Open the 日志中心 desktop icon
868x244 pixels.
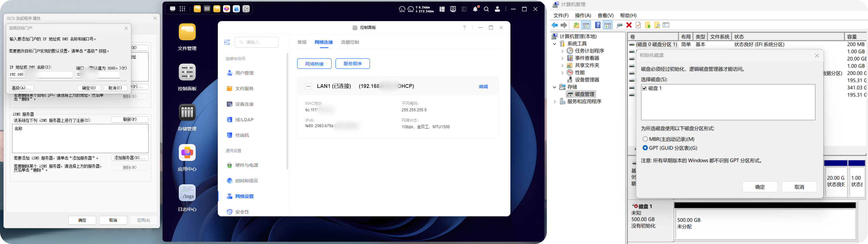pos(187,193)
